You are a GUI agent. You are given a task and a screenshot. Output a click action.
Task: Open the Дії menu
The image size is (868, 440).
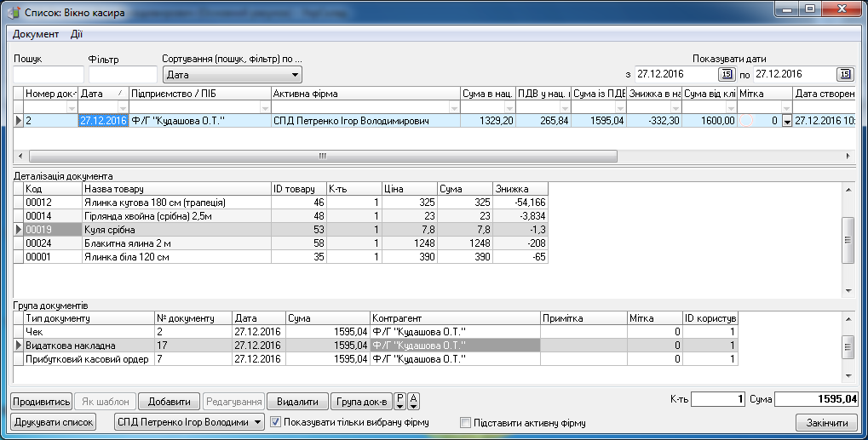click(77, 34)
